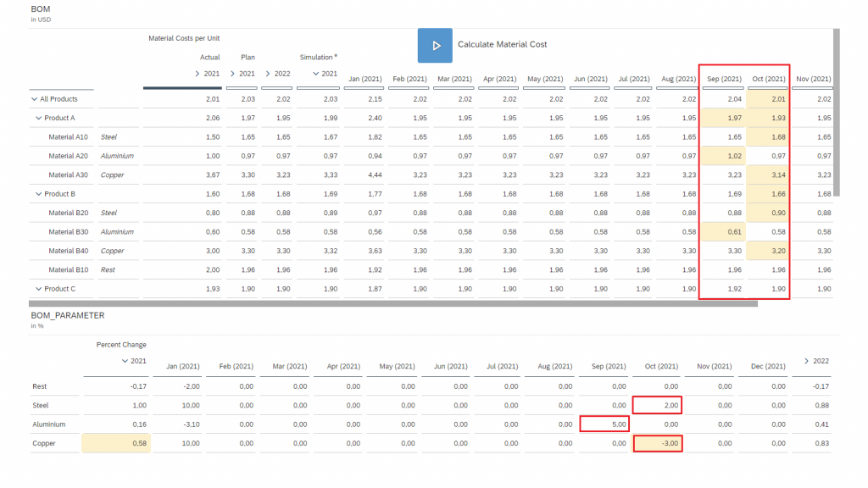Click the Oct (2021) header in BOM_PARAMETER table
Screen dimensions: 868x488
(661, 366)
